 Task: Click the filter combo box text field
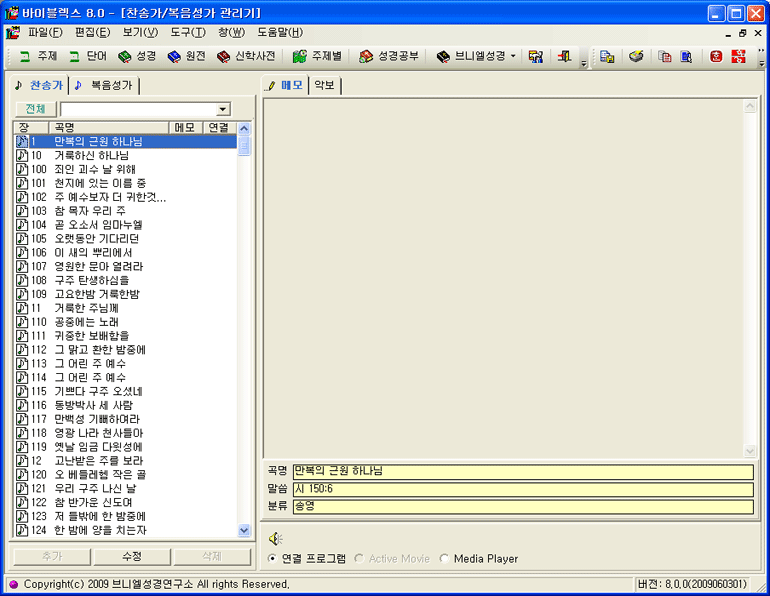pos(138,109)
